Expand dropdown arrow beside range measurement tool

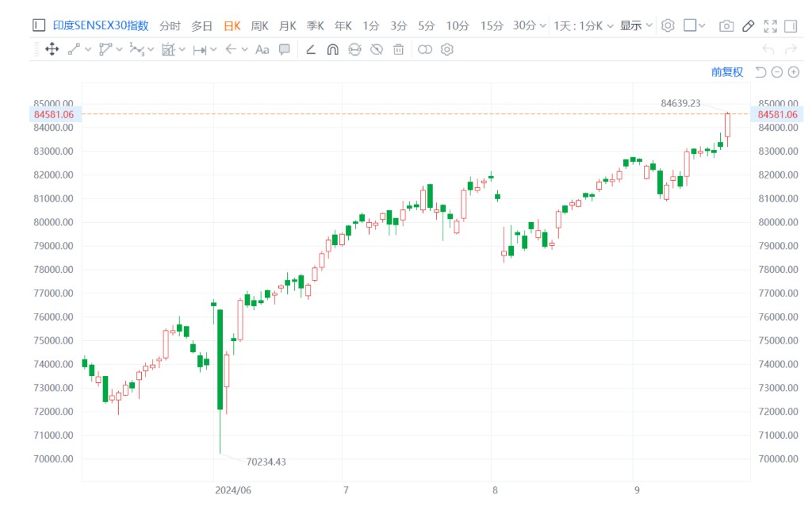(213, 49)
